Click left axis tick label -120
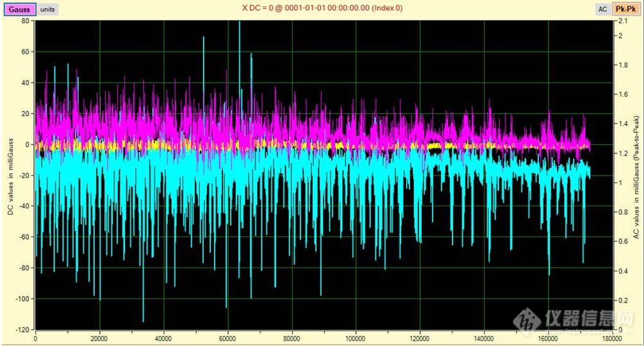 pyautogui.click(x=22, y=329)
